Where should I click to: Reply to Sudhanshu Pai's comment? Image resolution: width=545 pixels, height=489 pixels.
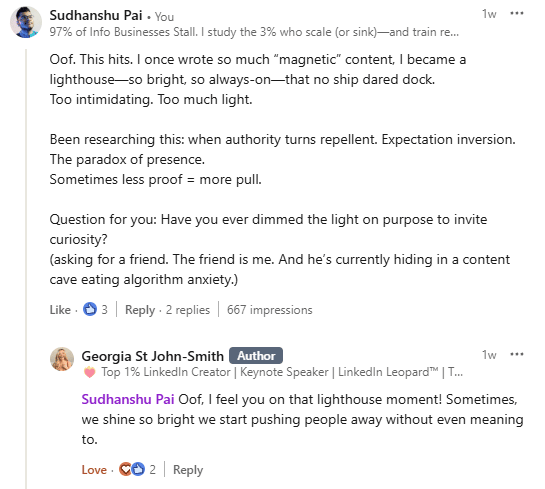coord(140,310)
